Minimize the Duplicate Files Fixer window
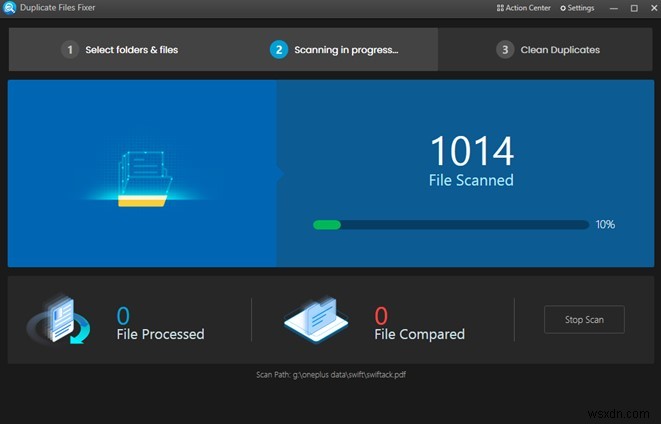The height and width of the screenshot is (424, 661). coord(614,8)
